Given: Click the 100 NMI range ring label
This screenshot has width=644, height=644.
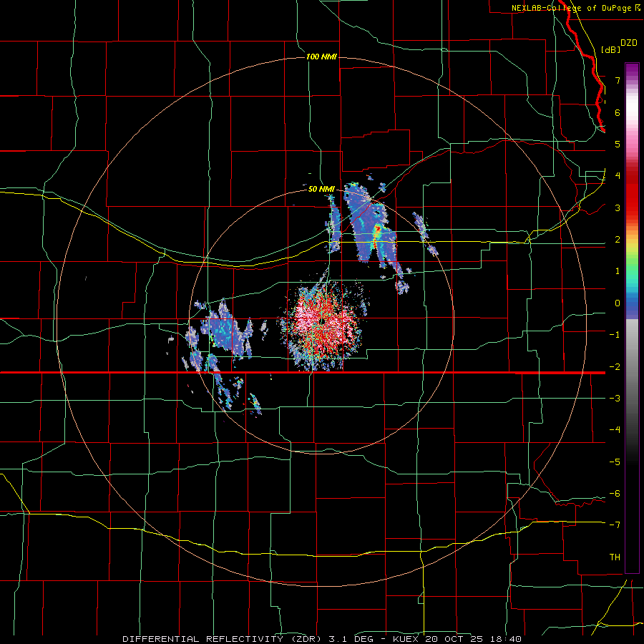Looking at the screenshot, I should 321,57.
